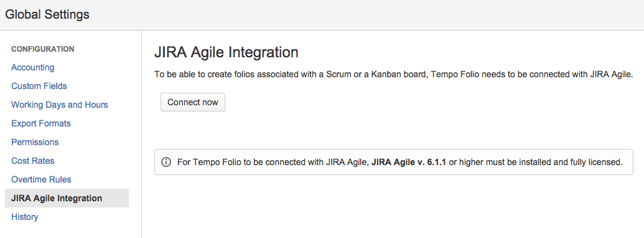The width and height of the screenshot is (644, 238).
Task: Select Export Formats in the sidebar
Action: coord(41,123)
